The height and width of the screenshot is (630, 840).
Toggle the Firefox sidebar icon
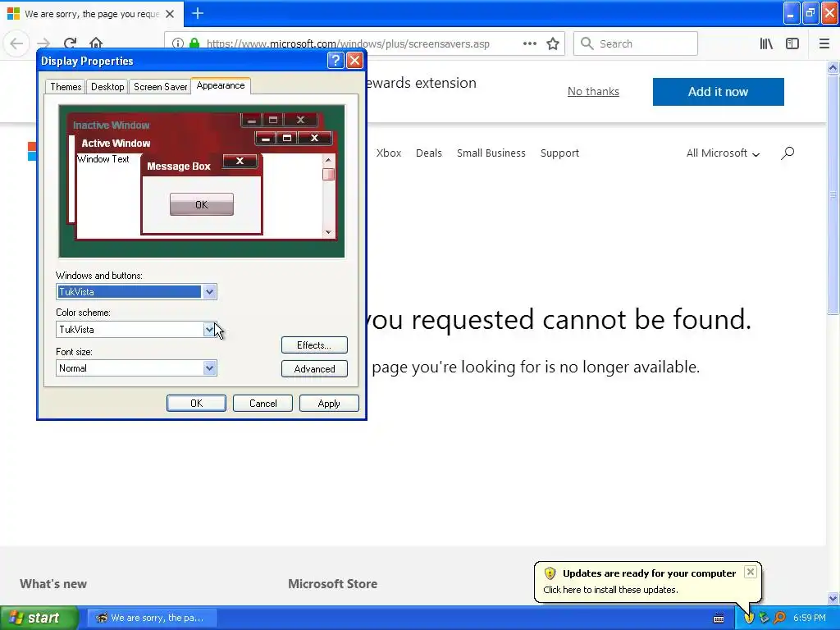(x=792, y=43)
